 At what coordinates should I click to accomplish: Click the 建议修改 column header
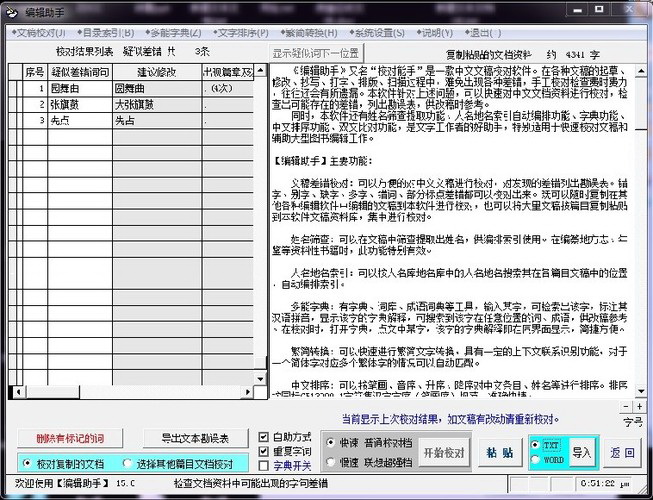tap(157, 72)
